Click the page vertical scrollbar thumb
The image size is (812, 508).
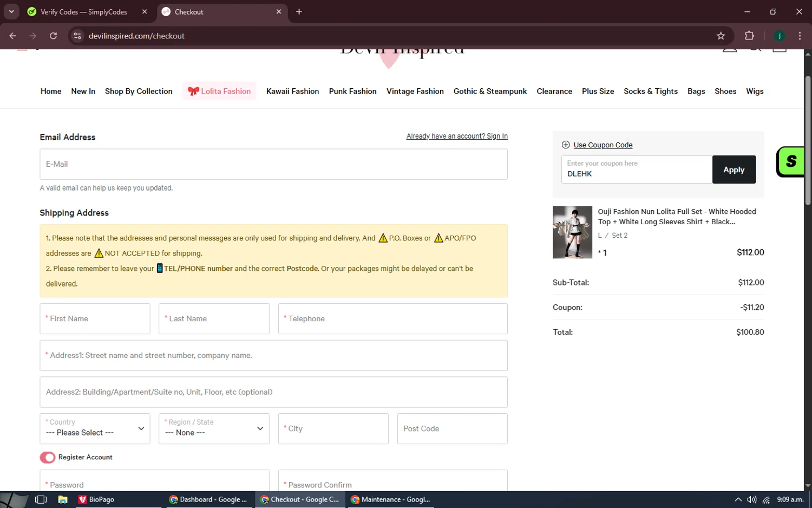808,140
